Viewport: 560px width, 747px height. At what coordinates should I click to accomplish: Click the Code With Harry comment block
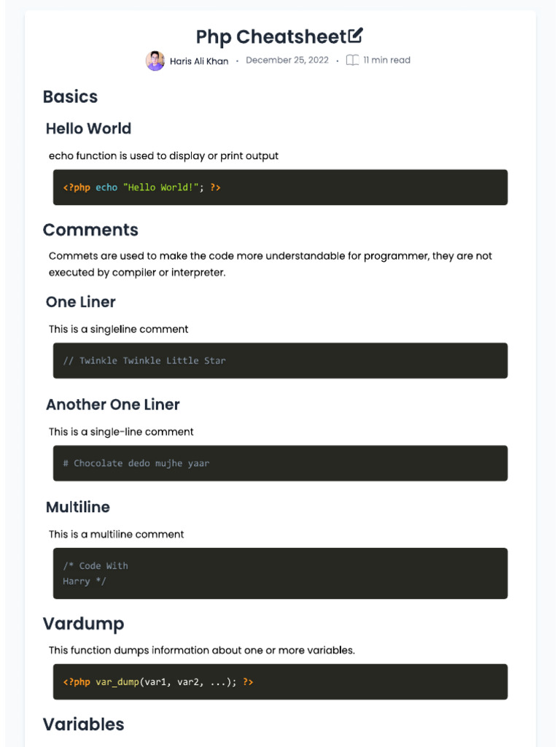pos(280,573)
